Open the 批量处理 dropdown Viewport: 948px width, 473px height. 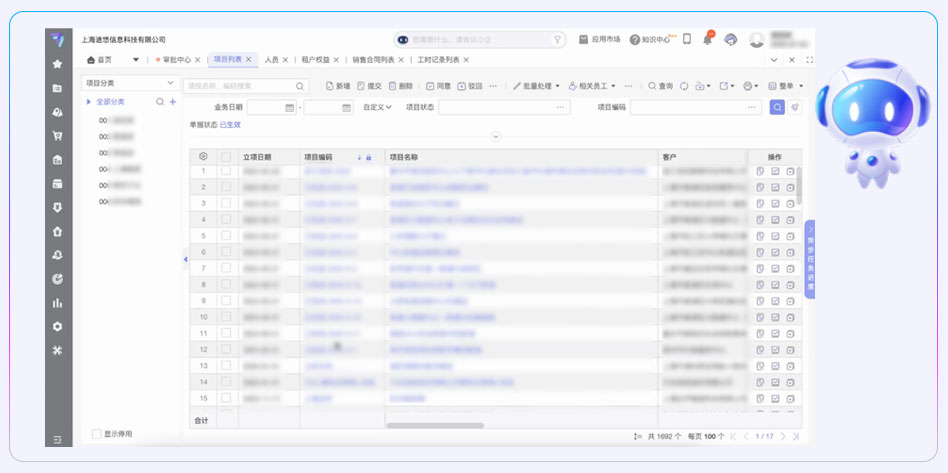point(536,86)
